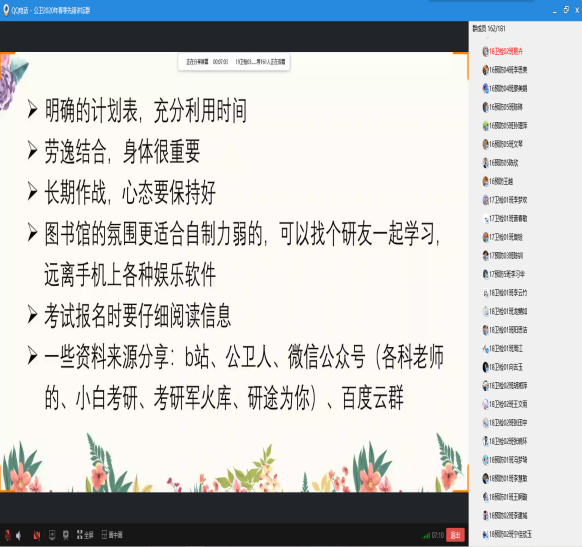
Task: Select member 16预防05陈欣
Action: [x=500, y=163]
